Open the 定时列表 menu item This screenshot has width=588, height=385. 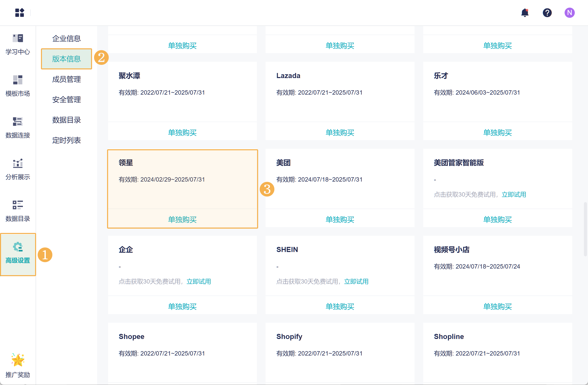click(x=66, y=140)
